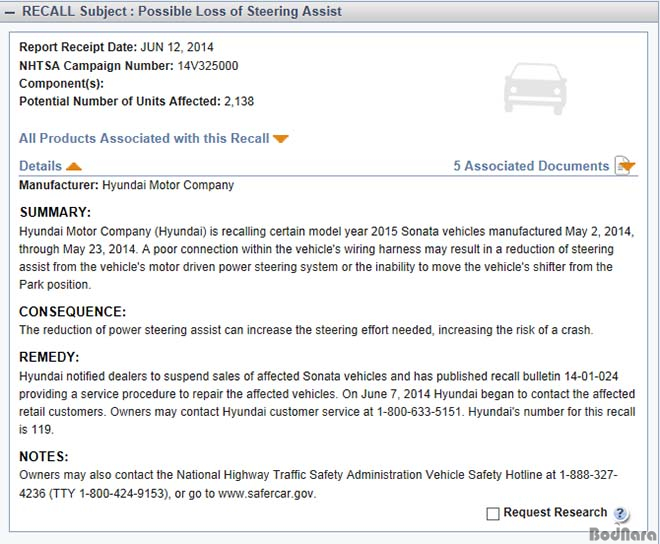Click the www.safercar.gov text
Image resolution: width=660 pixels, height=544 pixels.
click(x=267, y=493)
